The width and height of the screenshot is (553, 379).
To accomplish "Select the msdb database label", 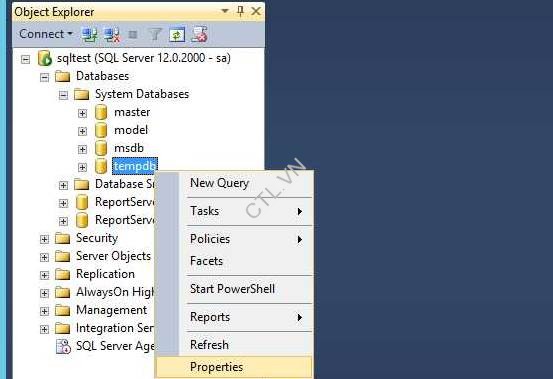I will tap(129, 148).
